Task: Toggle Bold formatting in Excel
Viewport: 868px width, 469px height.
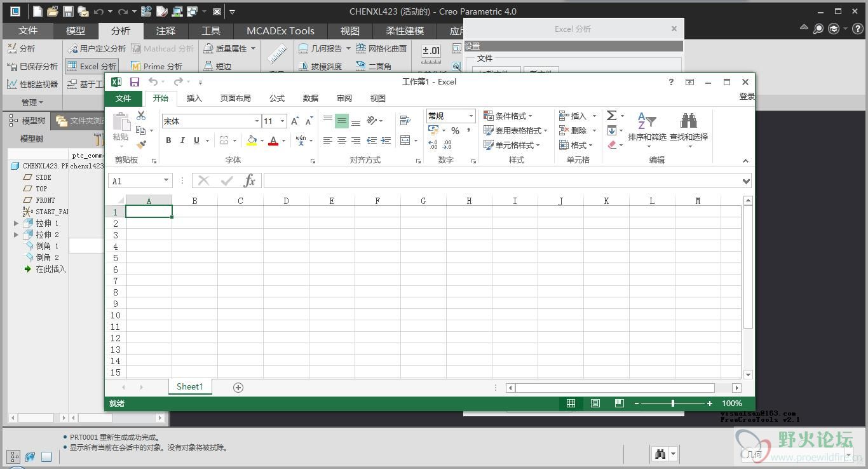Action: [x=168, y=140]
